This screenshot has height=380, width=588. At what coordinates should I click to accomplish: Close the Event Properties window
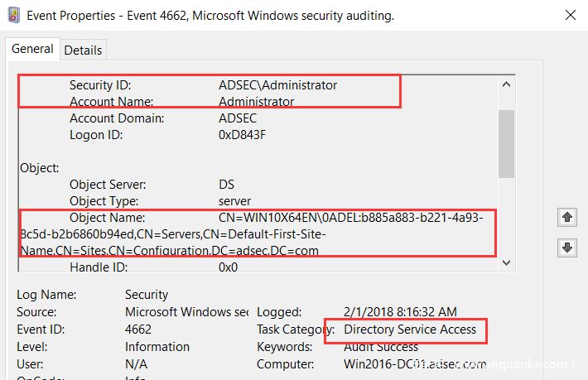tap(571, 15)
